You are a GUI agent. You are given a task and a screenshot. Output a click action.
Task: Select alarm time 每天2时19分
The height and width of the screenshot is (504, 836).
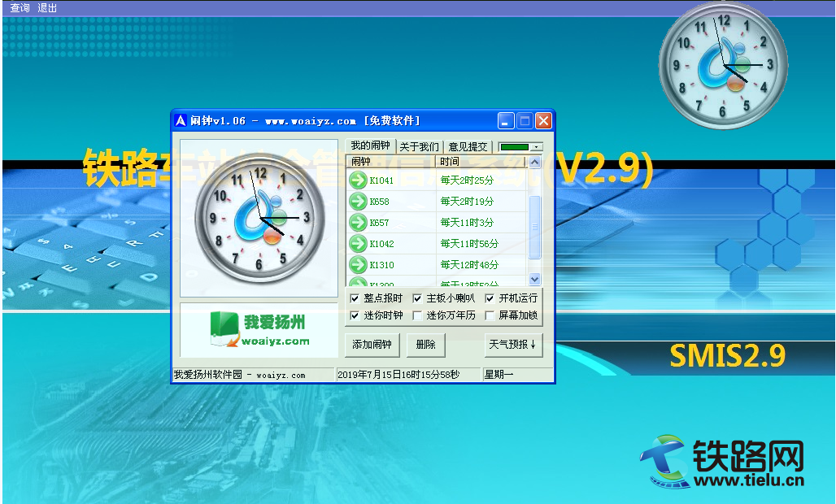click(467, 202)
